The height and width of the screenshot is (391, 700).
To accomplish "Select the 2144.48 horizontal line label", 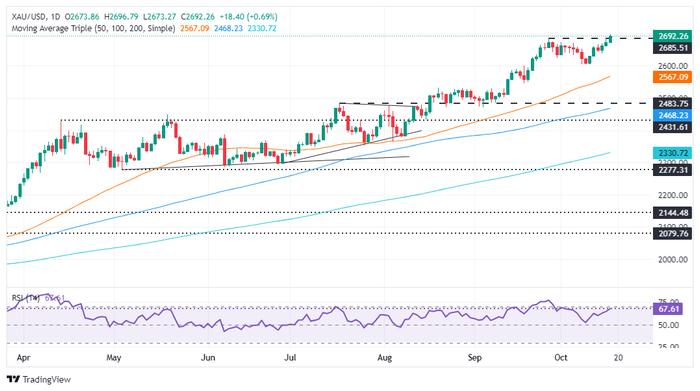I will click(673, 213).
